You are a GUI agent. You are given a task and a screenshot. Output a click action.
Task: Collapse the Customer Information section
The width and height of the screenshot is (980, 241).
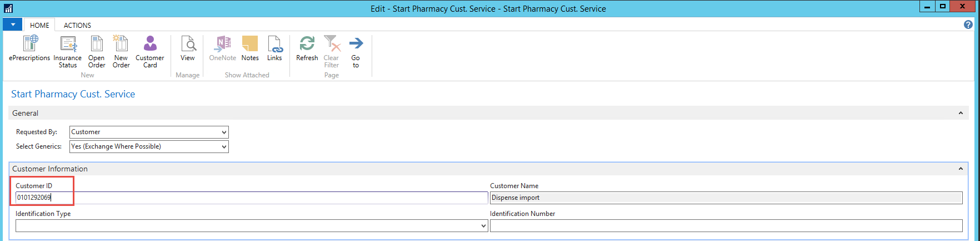[961, 169]
